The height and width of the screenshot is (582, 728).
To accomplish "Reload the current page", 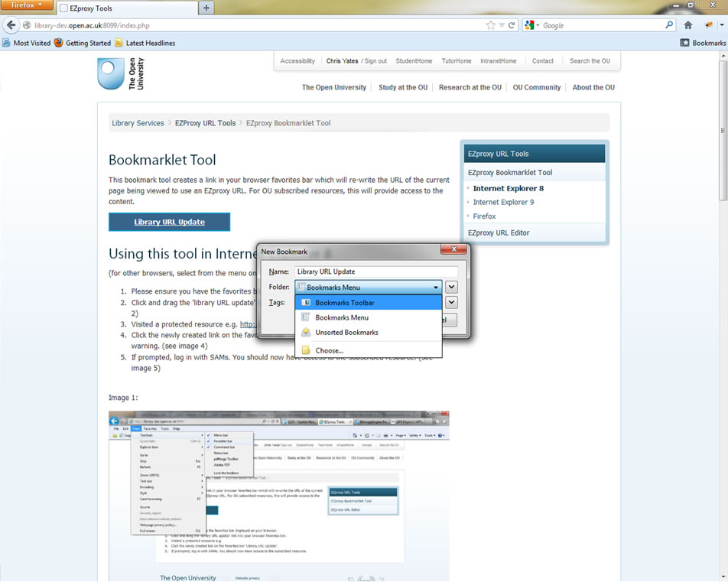I will coord(512,25).
